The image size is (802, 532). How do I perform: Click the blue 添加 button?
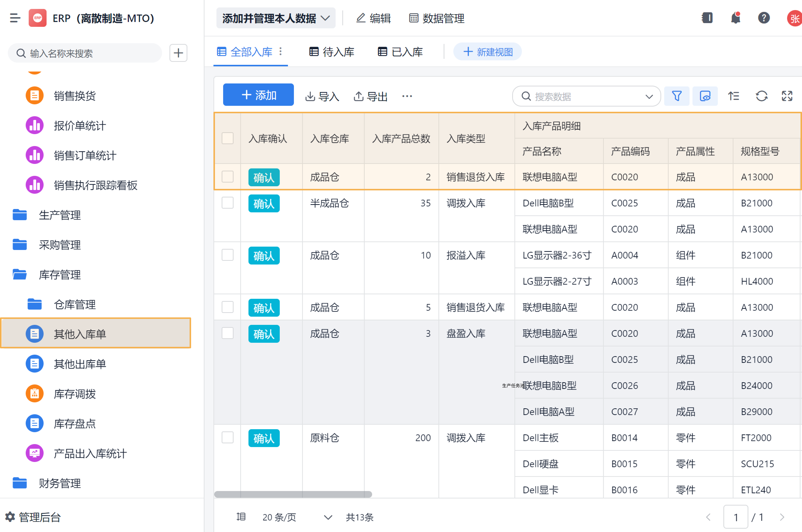coord(258,95)
